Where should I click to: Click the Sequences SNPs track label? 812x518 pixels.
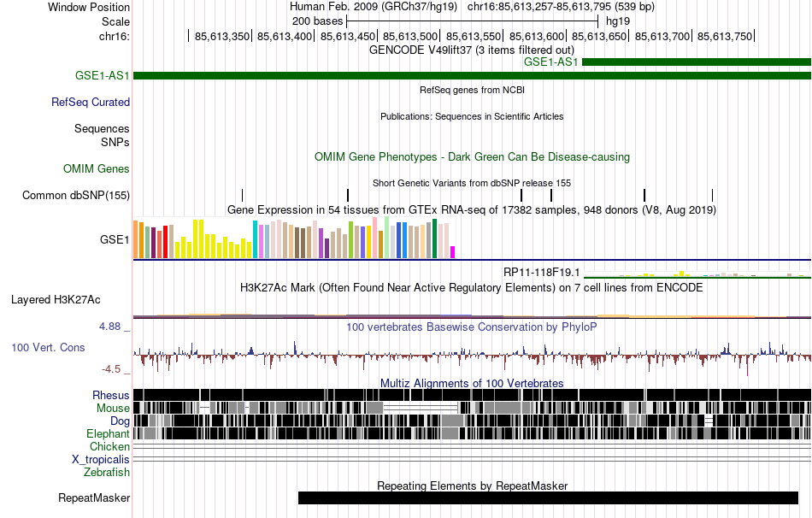[x=102, y=135]
